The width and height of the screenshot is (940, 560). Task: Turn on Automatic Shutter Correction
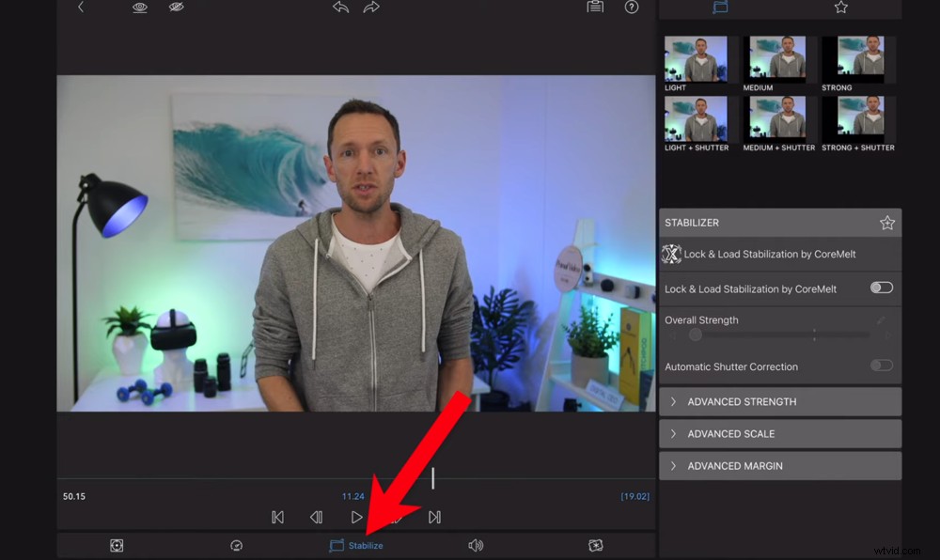[882, 366]
